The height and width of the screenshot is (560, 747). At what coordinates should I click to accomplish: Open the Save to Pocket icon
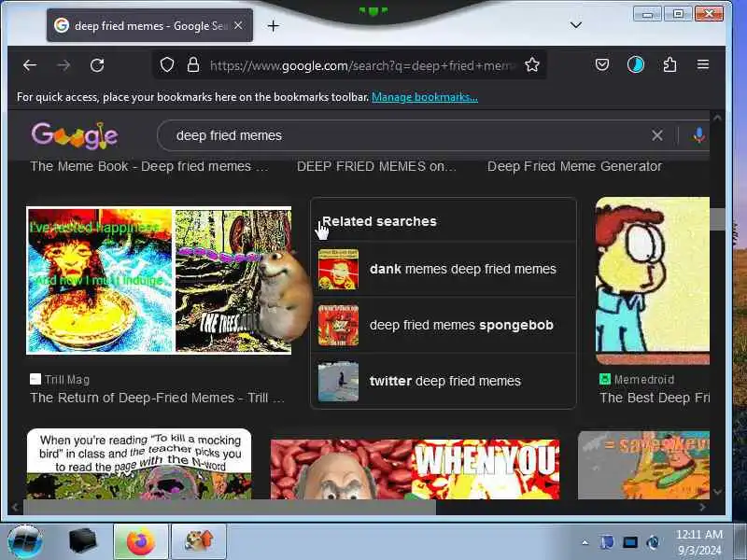click(602, 64)
